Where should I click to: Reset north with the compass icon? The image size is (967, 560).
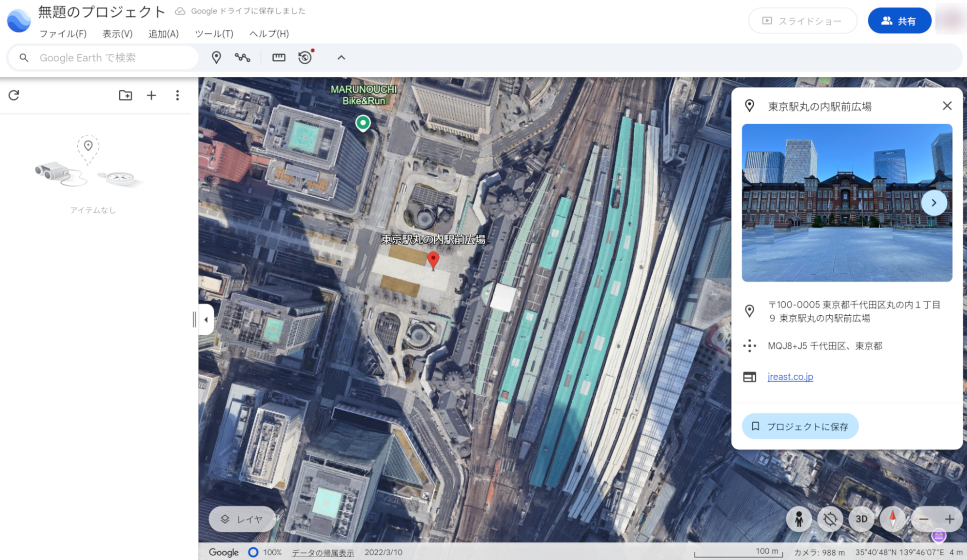pos(893,519)
